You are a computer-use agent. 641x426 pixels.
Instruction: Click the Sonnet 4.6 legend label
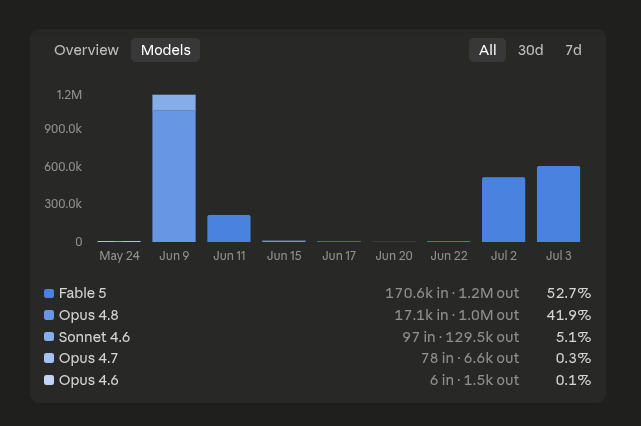[x=94, y=337]
